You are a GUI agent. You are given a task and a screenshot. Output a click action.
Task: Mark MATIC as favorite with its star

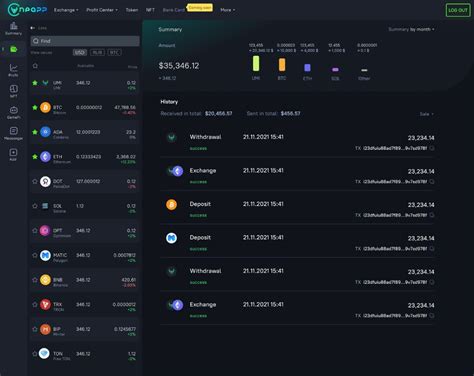pyautogui.click(x=35, y=255)
